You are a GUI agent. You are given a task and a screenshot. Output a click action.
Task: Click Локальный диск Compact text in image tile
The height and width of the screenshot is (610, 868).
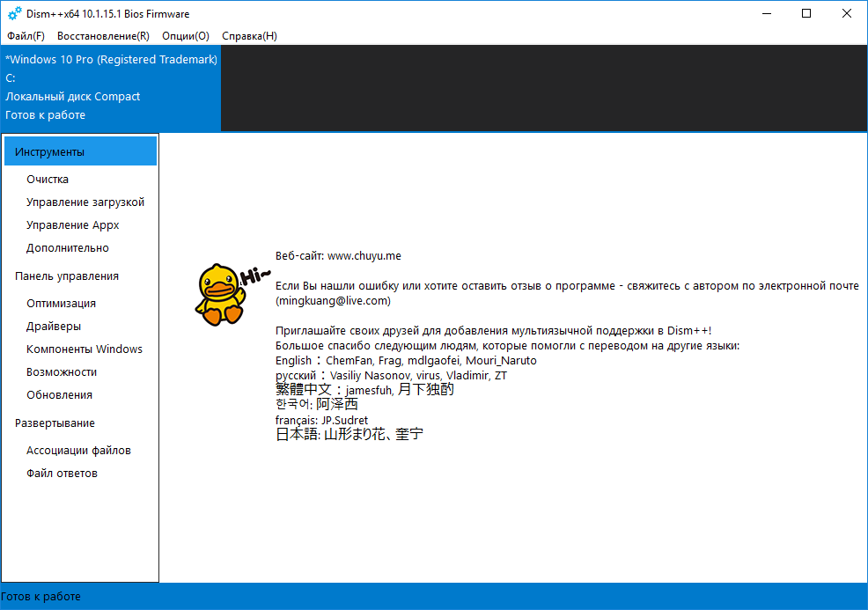72,96
